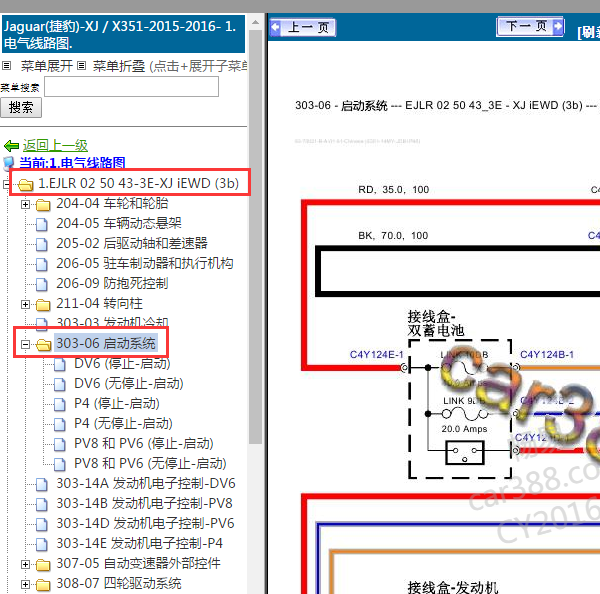Click the 菜单展开 expand-all icon
The image size is (600, 594).
tap(7, 66)
